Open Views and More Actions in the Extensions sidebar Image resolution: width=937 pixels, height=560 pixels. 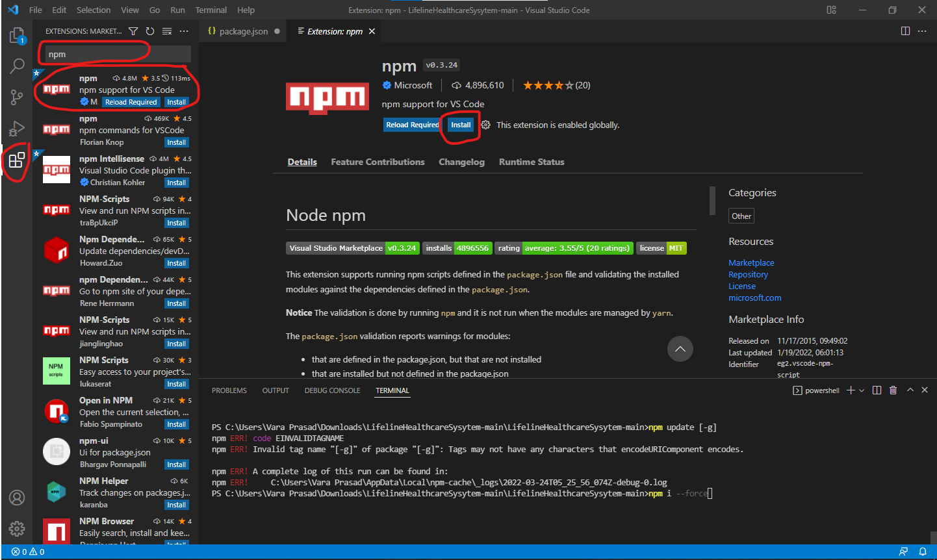[184, 31]
